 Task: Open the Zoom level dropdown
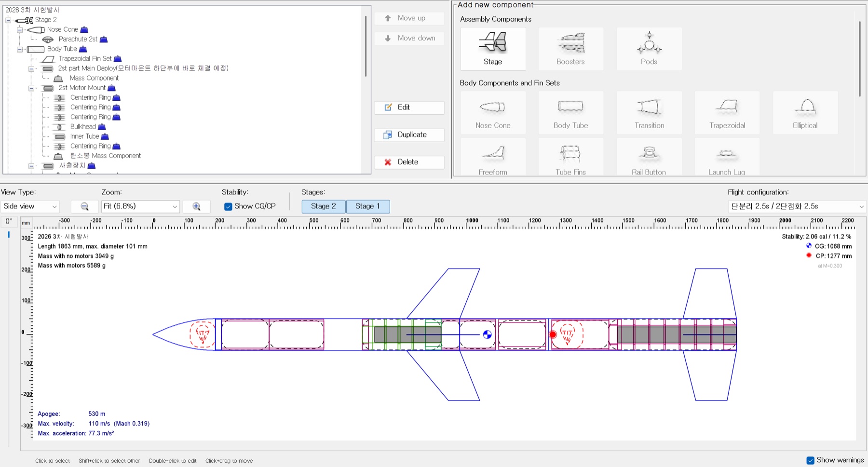pyautogui.click(x=140, y=206)
